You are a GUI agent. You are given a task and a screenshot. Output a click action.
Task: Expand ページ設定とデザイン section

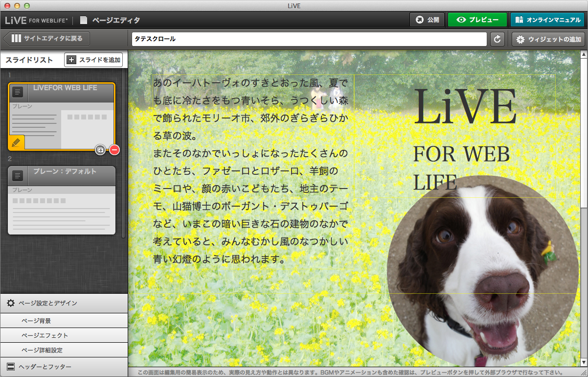64,303
